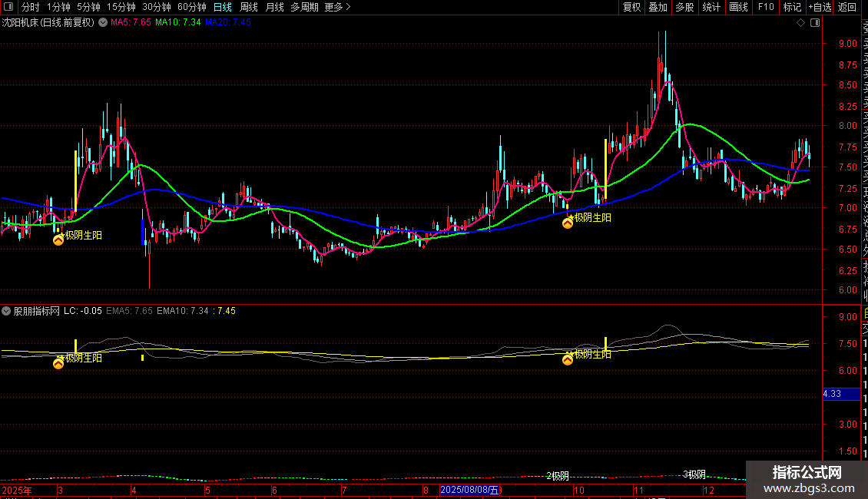Click month 10 on the time axis
The image size is (868, 499).
point(579,490)
